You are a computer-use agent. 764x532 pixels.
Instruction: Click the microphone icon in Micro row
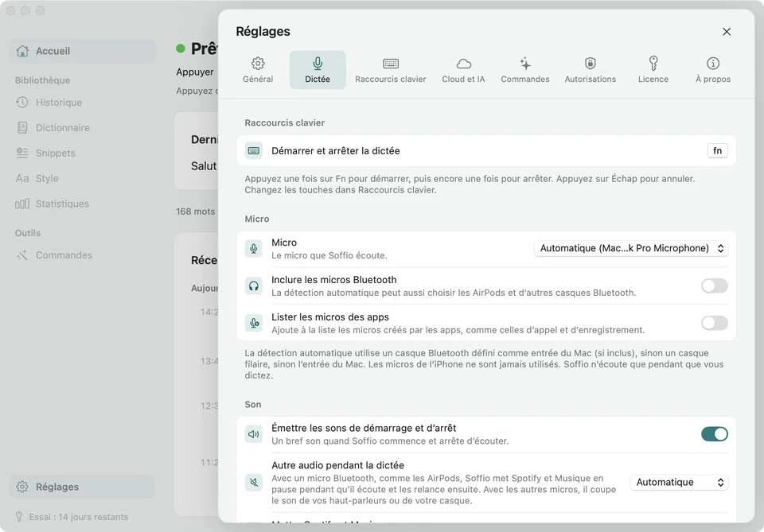[254, 249]
